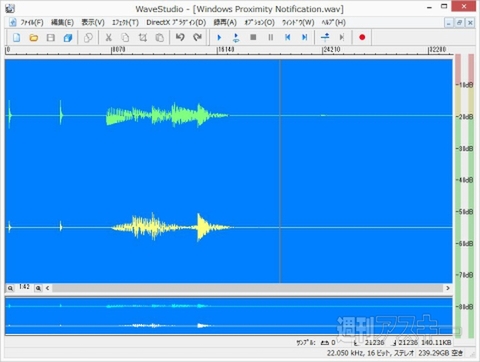The image size is (480, 362).
Task: Open the ファイル(F) menu
Action: tap(32, 22)
